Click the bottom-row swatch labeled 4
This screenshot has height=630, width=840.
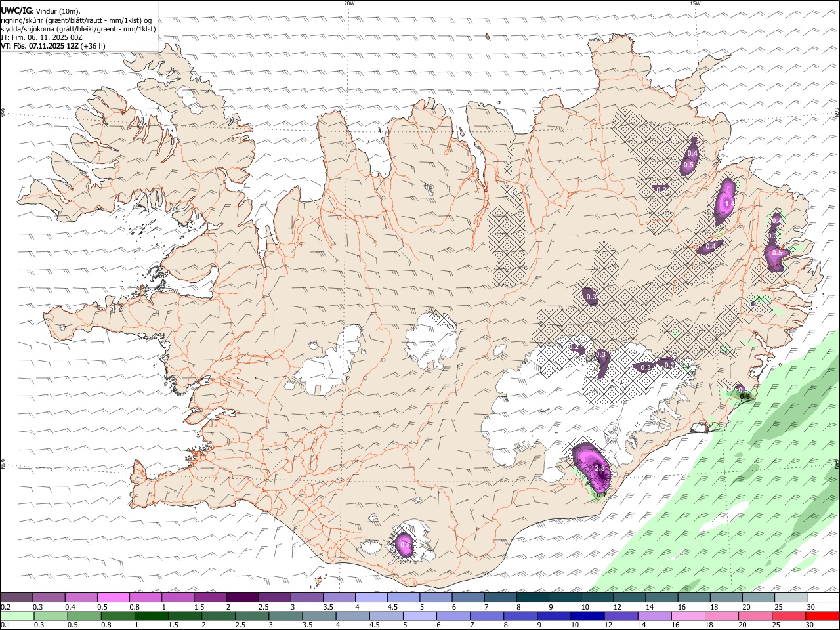point(353,616)
